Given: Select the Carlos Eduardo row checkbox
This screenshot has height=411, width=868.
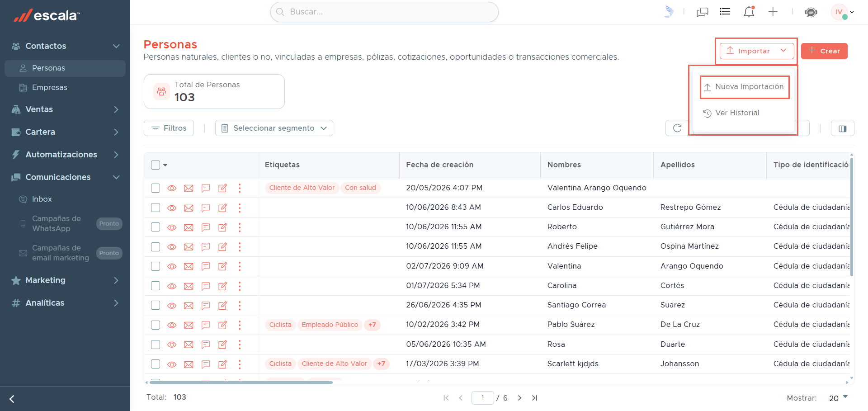Looking at the screenshot, I should point(156,208).
